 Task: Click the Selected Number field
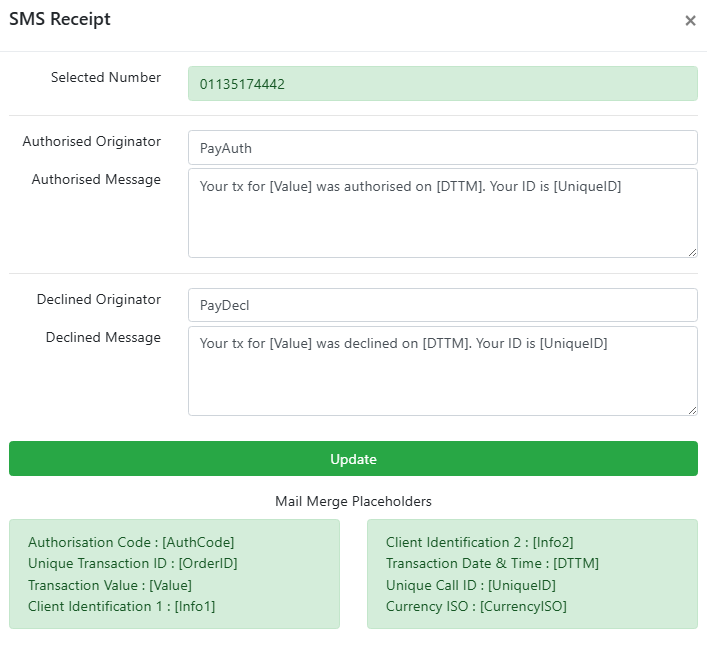point(442,84)
